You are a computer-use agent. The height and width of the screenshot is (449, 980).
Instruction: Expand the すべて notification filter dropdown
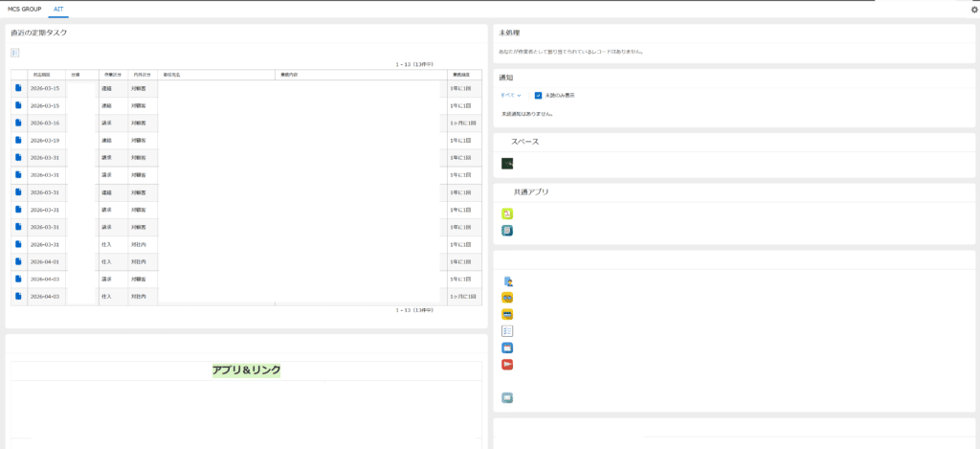tap(510, 96)
